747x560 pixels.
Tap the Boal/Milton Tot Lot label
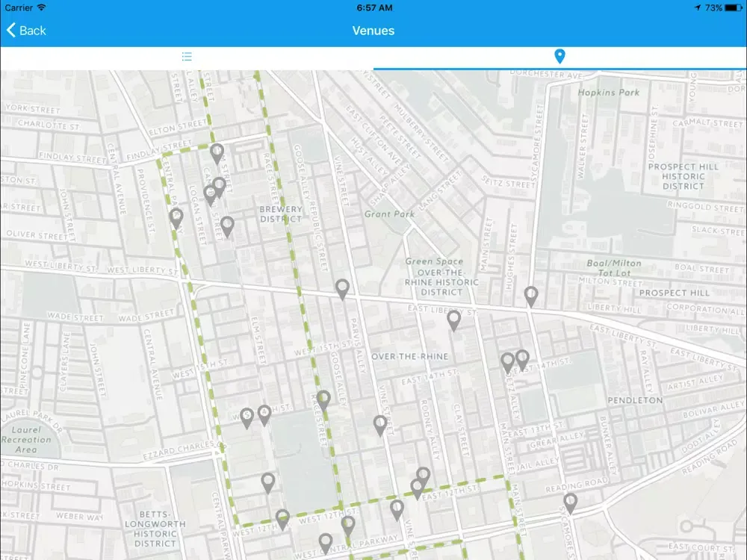[614, 268]
